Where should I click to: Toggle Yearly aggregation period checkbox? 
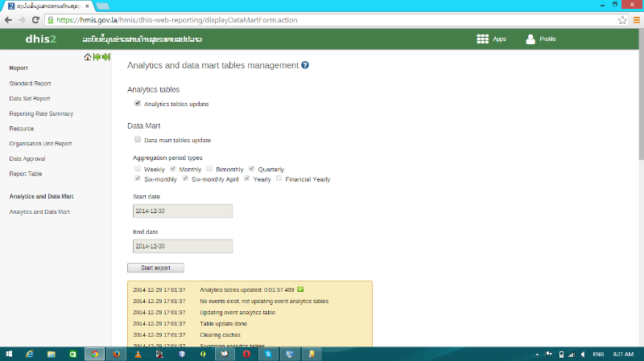[x=247, y=178]
